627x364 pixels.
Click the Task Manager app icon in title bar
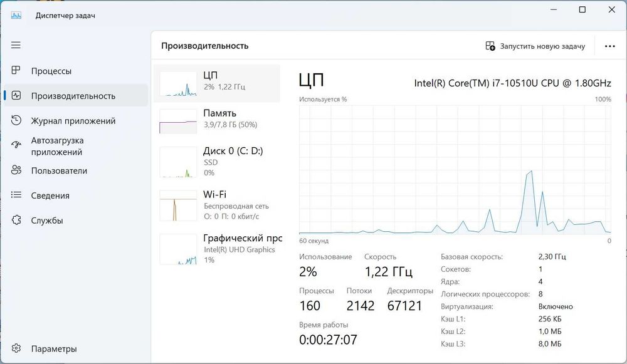(x=16, y=16)
